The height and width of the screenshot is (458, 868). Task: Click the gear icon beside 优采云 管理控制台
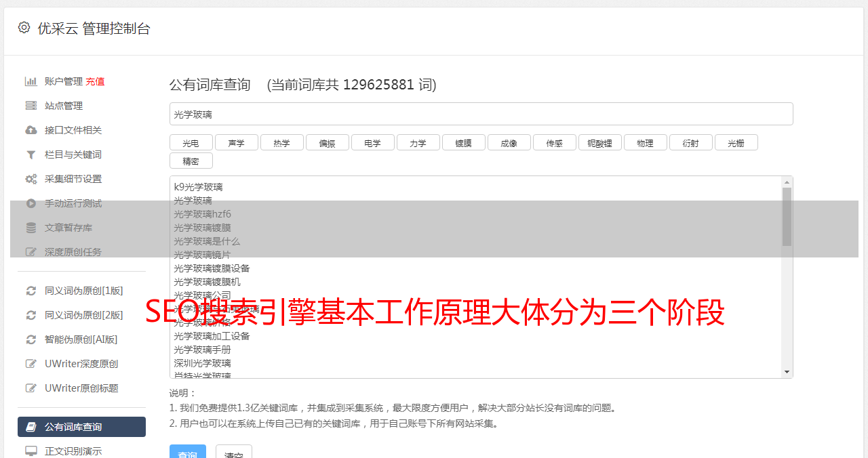coord(24,28)
